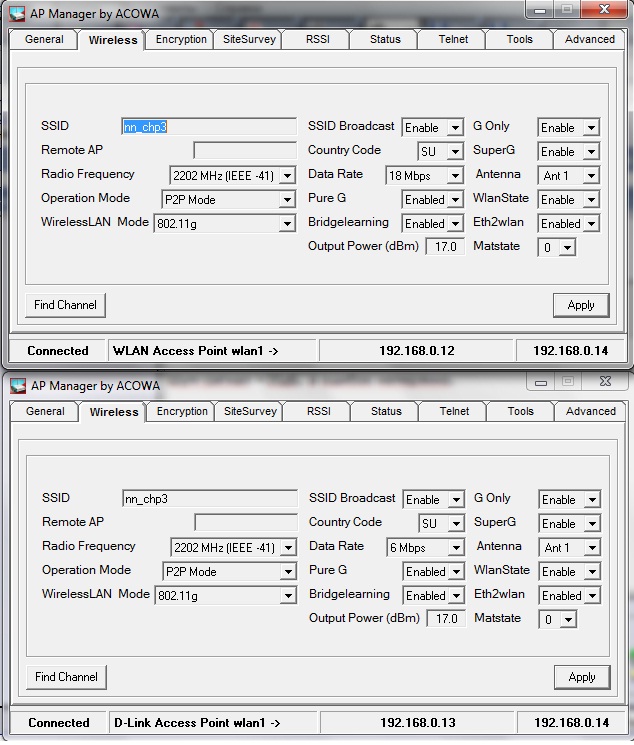Click SSID field in bottom window
The width and height of the screenshot is (634, 745).
210,499
